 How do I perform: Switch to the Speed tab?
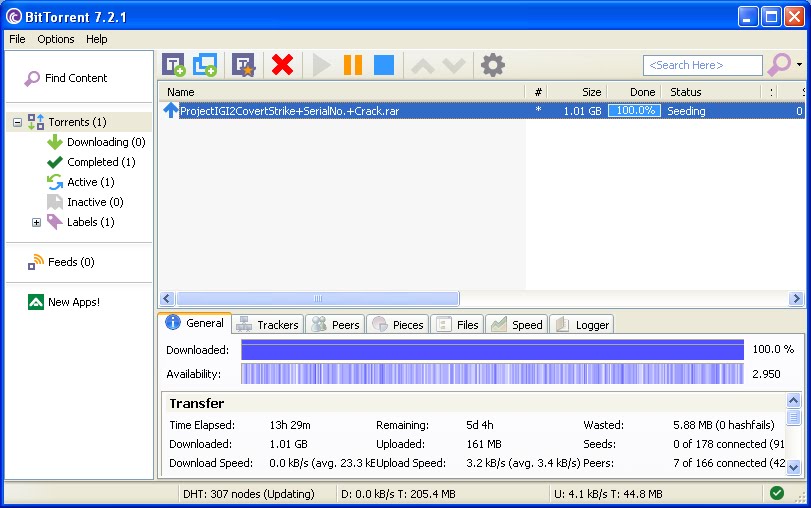516,325
